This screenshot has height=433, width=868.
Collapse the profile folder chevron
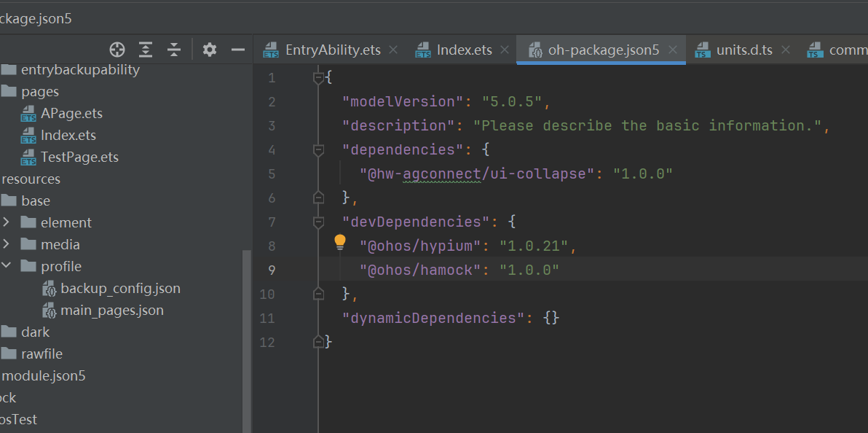[x=6, y=266]
